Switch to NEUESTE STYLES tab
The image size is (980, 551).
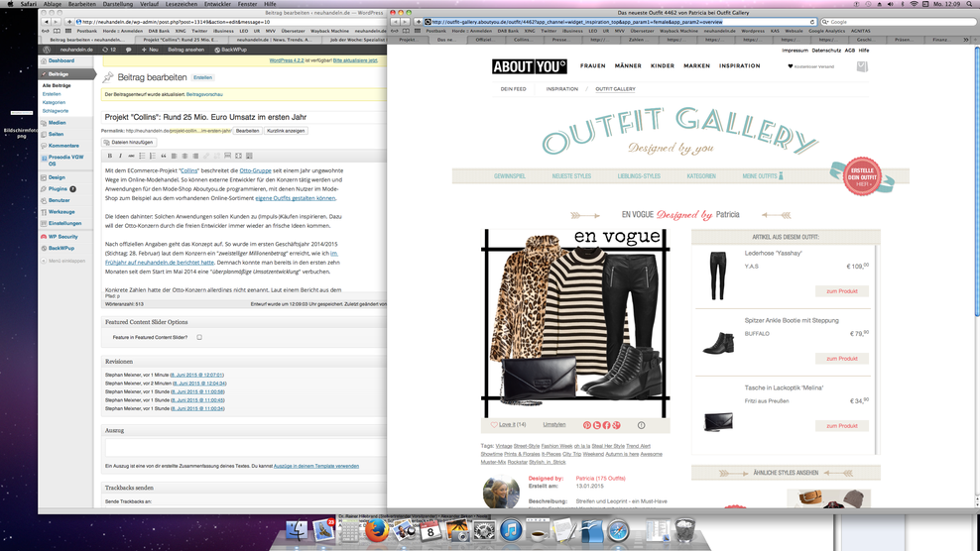(x=571, y=176)
